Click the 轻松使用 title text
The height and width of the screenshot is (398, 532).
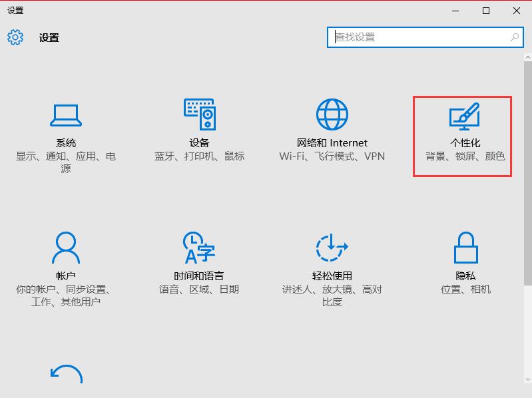coord(332,276)
